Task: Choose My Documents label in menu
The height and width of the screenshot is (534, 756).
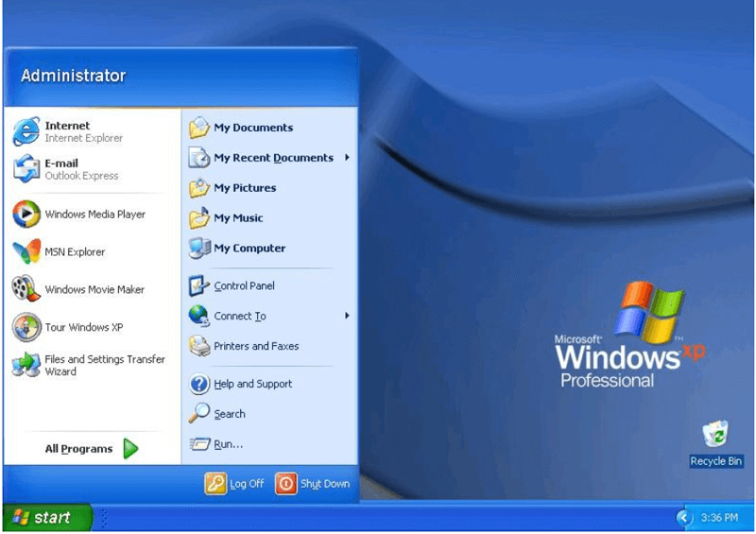Action: coord(253,128)
